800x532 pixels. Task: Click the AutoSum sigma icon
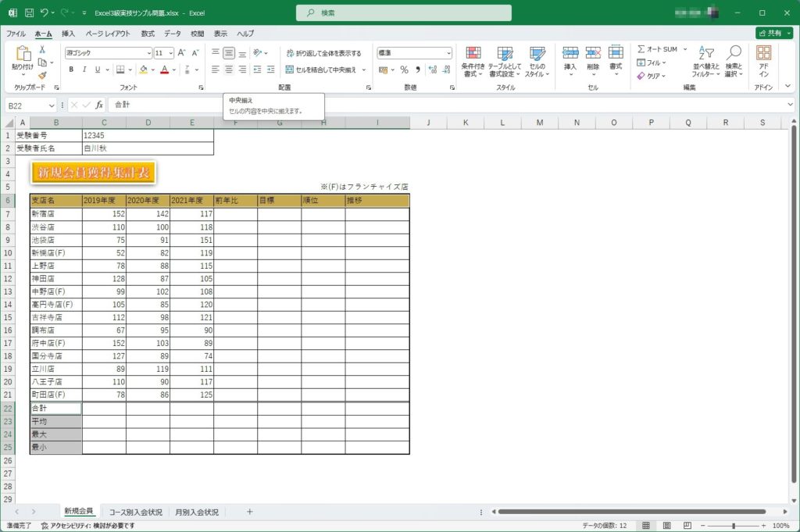(x=641, y=49)
